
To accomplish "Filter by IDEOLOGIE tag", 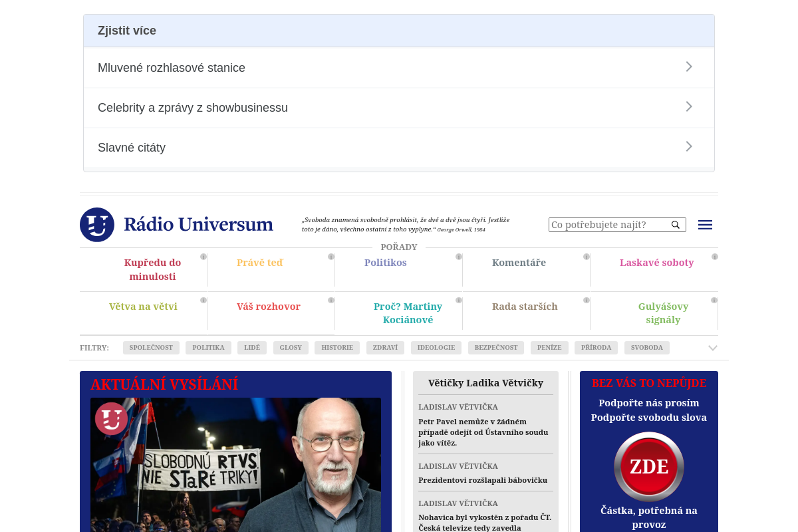I will (x=436, y=348).
